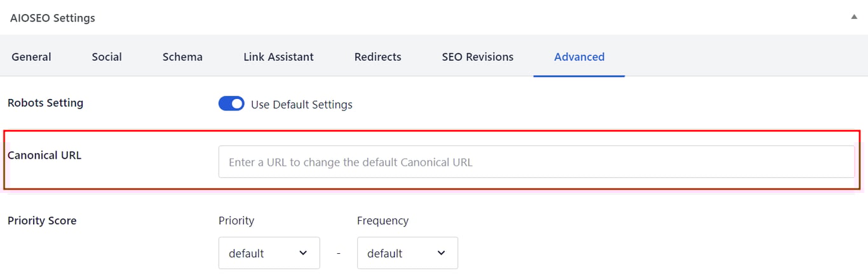Screen dimensions: 868x278
Task: Select the Schema tab
Action: [x=182, y=57]
